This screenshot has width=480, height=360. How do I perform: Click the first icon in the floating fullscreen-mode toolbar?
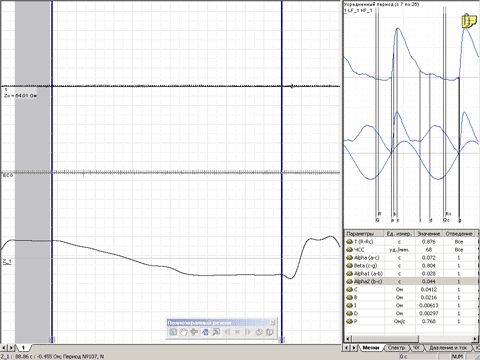point(173,332)
